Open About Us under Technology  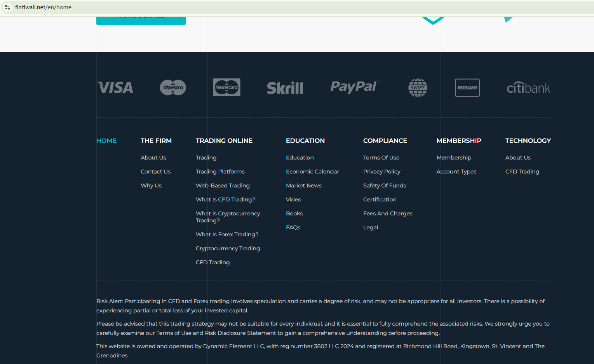pos(518,158)
